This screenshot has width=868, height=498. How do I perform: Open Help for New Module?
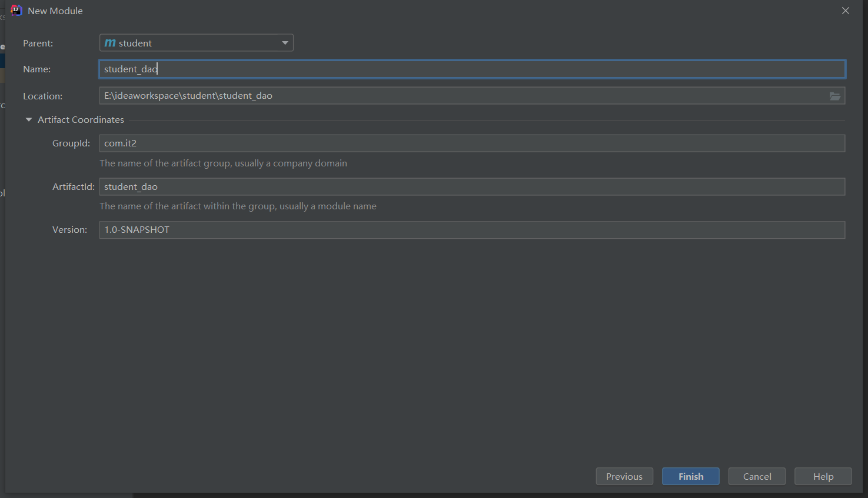tap(823, 476)
